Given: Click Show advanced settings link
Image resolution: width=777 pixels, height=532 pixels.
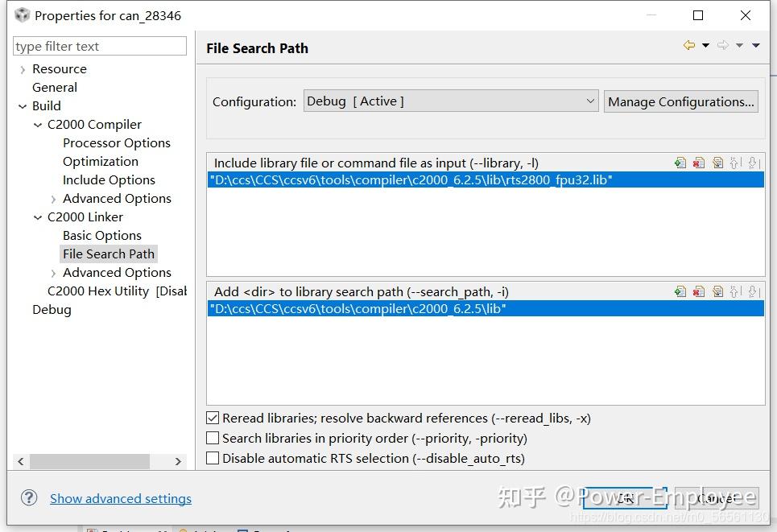Looking at the screenshot, I should (x=121, y=499).
